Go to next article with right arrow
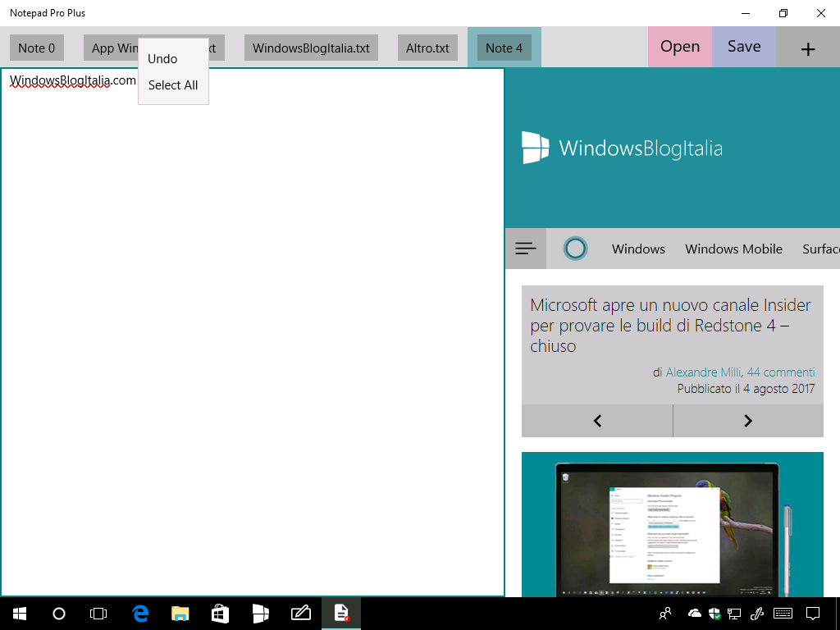The height and width of the screenshot is (630, 840). tap(748, 421)
